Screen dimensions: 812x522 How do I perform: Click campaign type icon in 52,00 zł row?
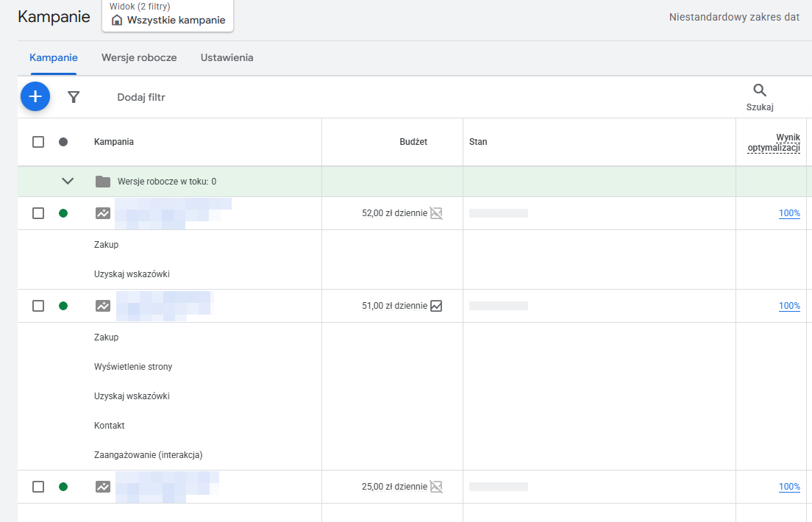pyautogui.click(x=103, y=212)
